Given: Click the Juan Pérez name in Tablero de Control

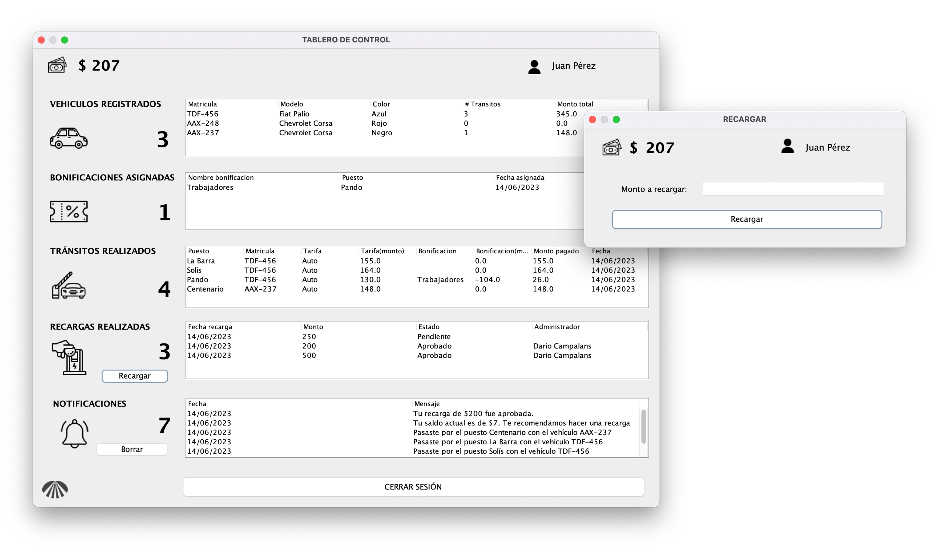Looking at the screenshot, I should pos(573,66).
